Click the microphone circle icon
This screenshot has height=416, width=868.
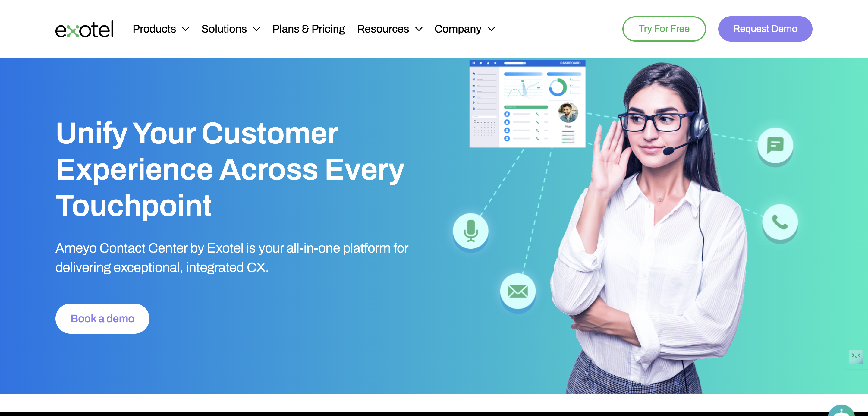coord(471,231)
